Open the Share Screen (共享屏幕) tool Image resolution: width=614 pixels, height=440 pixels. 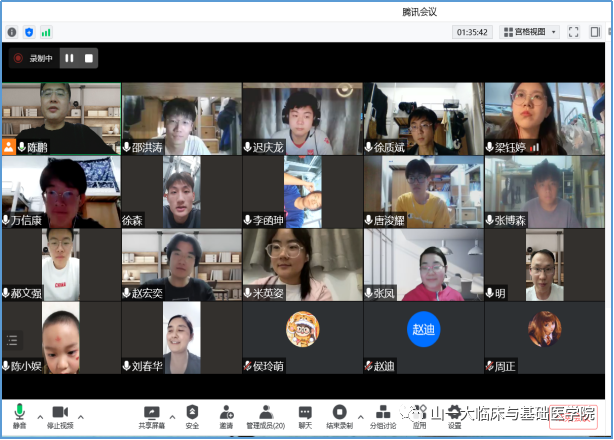[x=151, y=415]
